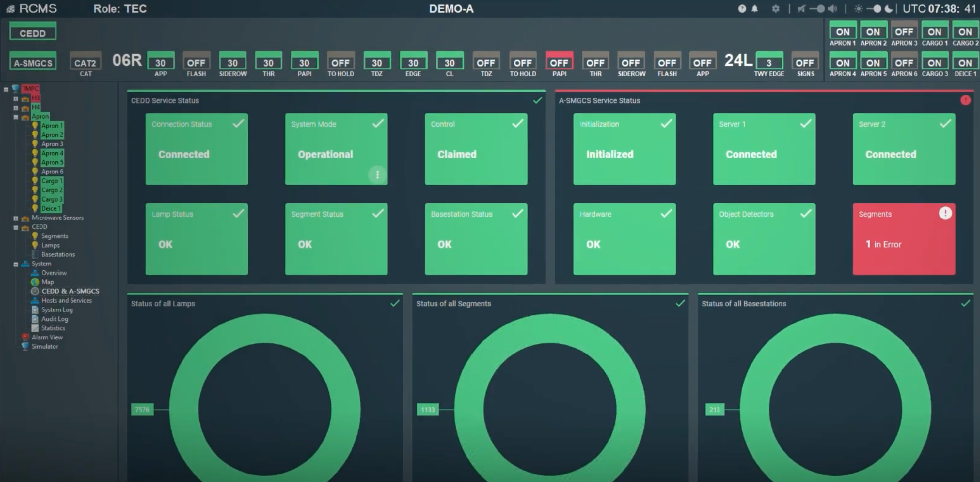Click A-SMGCS Service Status red alert icon
This screenshot has height=482, width=980.
point(966,100)
